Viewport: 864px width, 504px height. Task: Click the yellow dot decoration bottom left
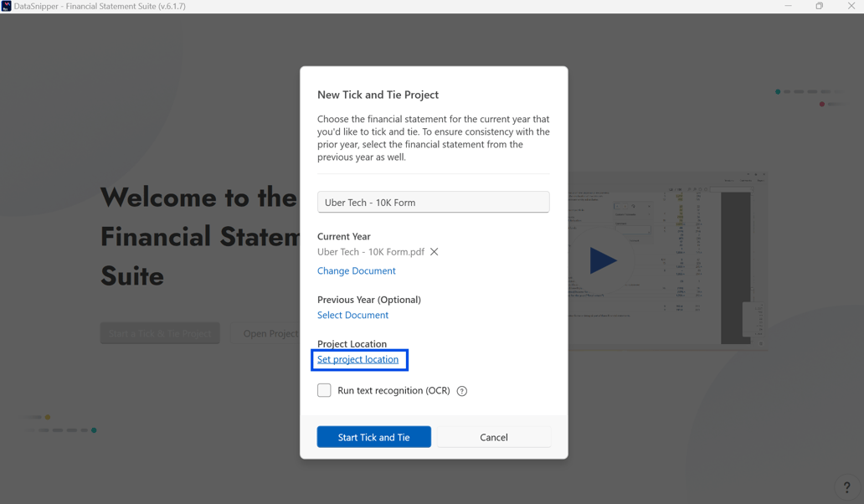click(x=48, y=417)
